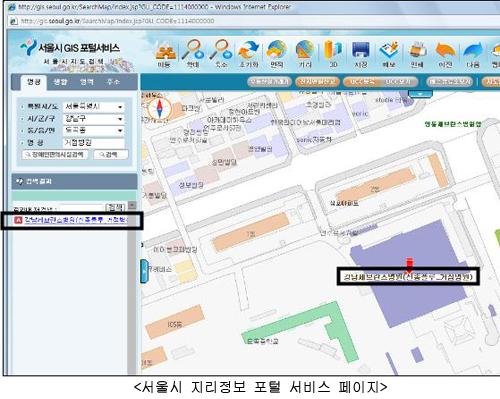The height and width of the screenshot is (399, 500).
Task: Activate the 면적 area measurement tool
Action: [277, 53]
